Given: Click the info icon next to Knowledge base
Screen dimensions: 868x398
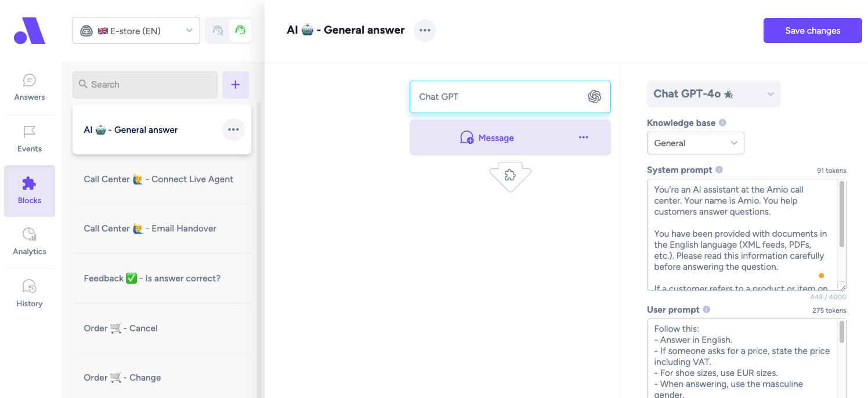Looking at the screenshot, I should click(722, 123).
